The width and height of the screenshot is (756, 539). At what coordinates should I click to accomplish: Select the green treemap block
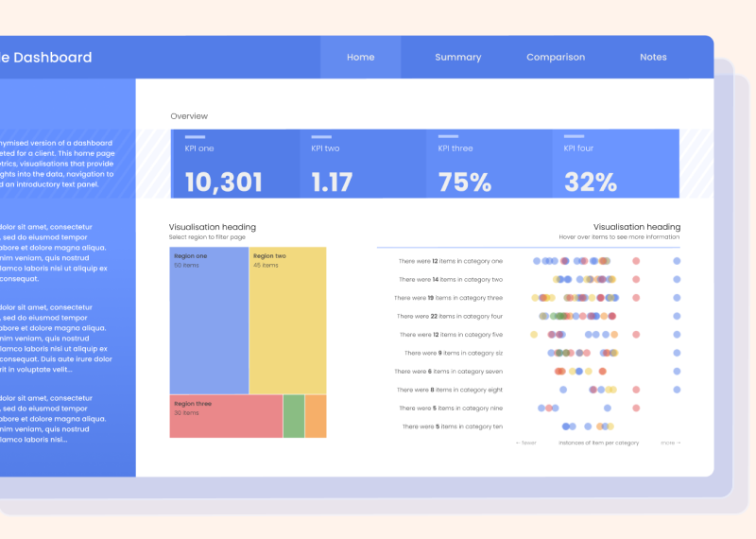[294, 416]
